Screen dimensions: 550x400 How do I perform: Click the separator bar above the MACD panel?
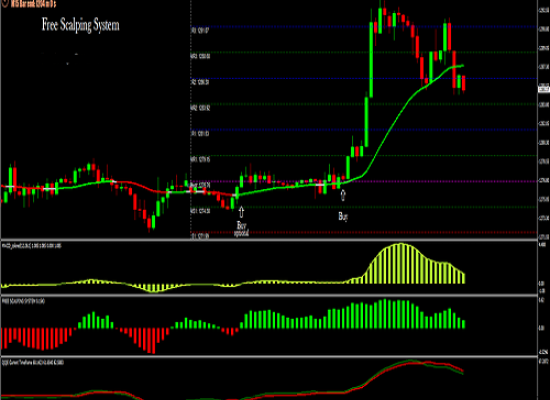(x=269, y=240)
